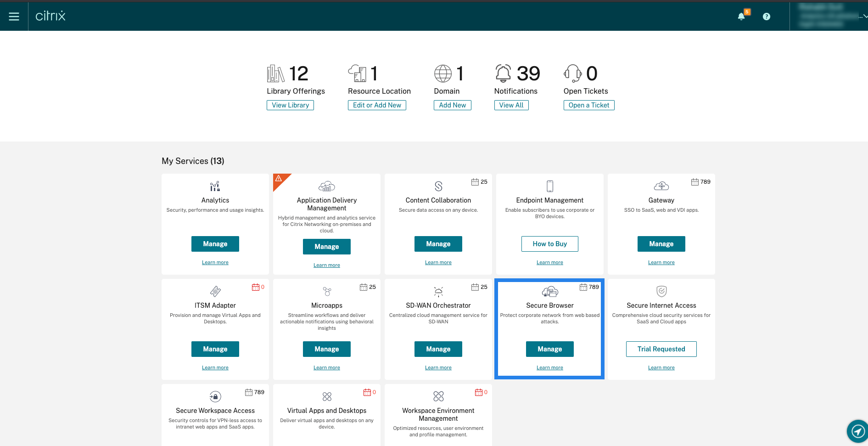
Task: Manage the Gateway service
Action: 661,244
